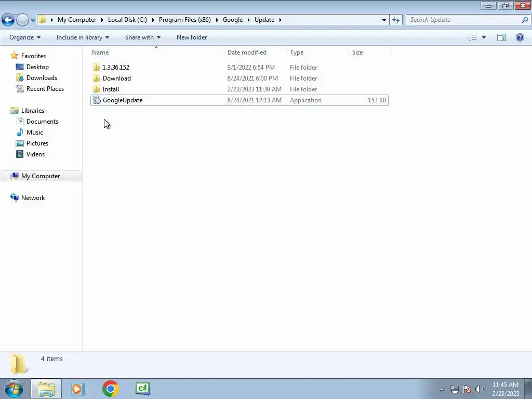532x399 pixels.
Task: Click the volume speaker tray icon
Action: pyautogui.click(x=480, y=389)
